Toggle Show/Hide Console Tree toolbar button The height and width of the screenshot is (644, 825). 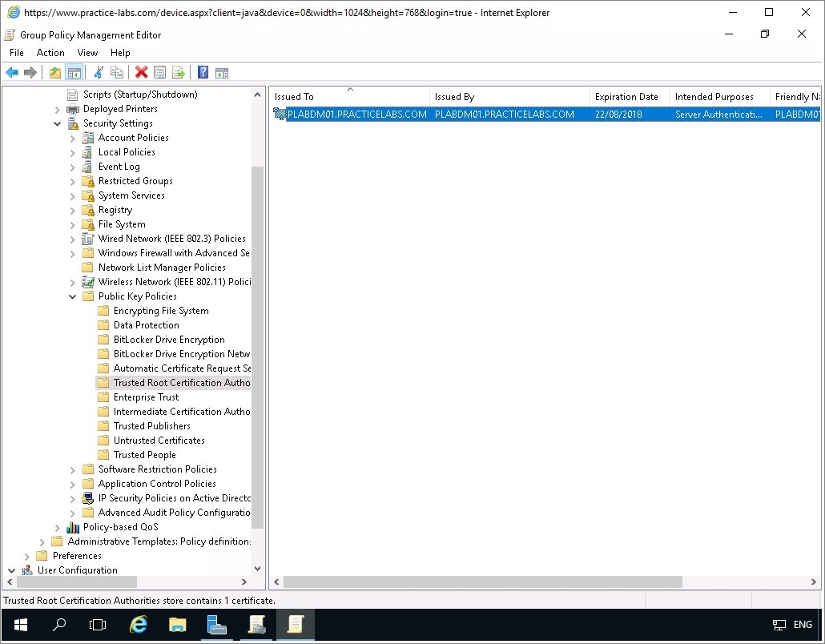point(74,73)
